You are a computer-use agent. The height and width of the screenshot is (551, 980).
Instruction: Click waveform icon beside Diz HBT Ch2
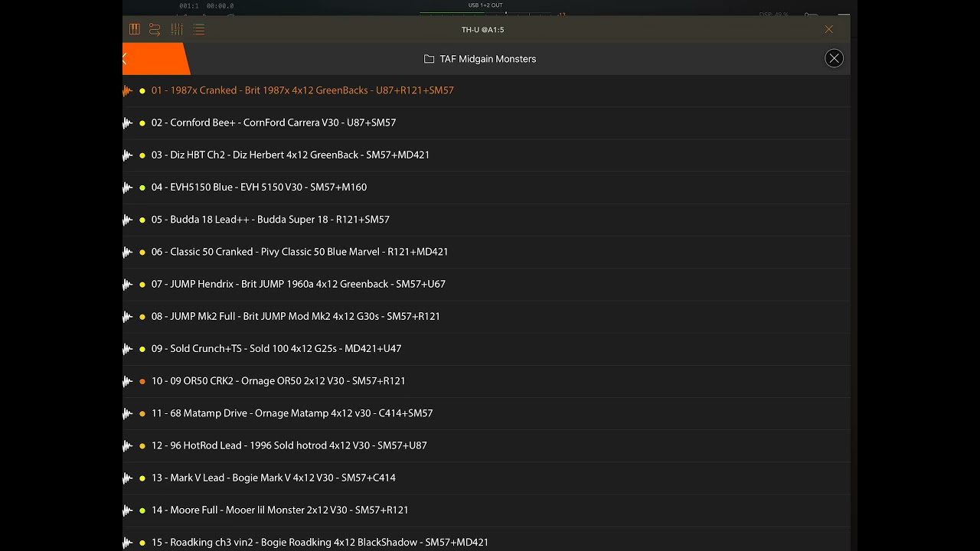pos(128,155)
